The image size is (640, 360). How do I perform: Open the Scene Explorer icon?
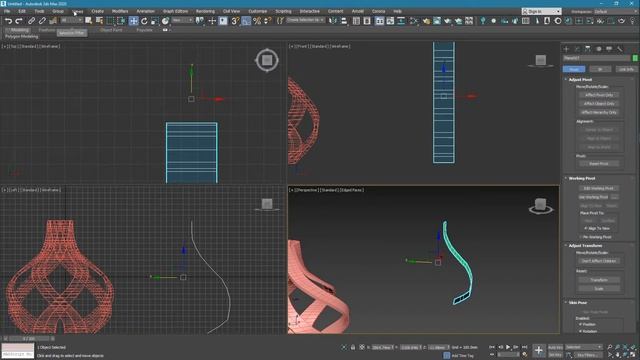[356, 21]
